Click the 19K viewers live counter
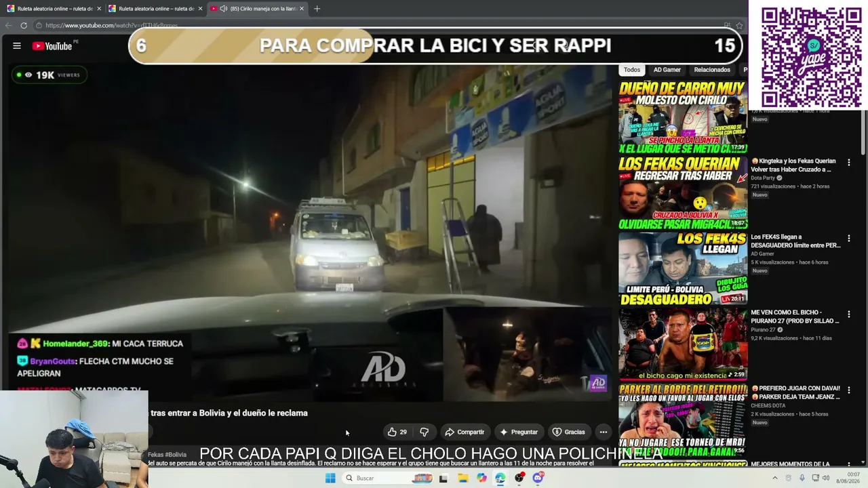Viewport: 868px width, 488px height. (49, 75)
